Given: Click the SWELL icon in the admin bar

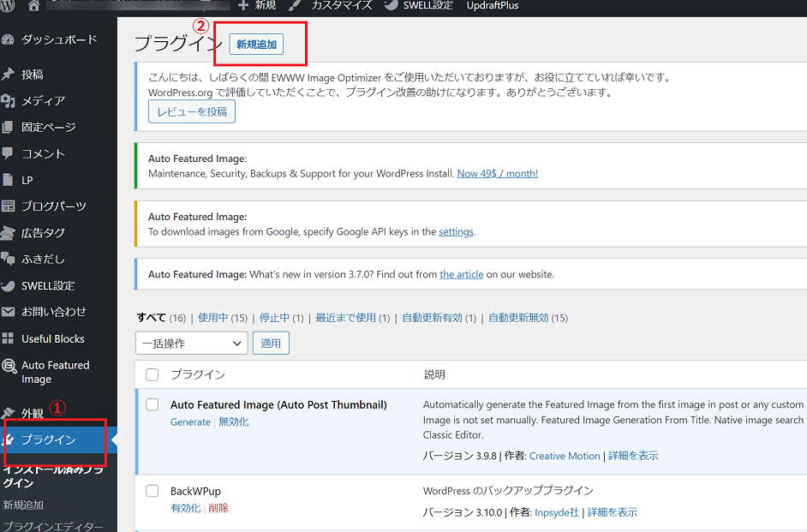Looking at the screenshot, I should pos(392,4).
